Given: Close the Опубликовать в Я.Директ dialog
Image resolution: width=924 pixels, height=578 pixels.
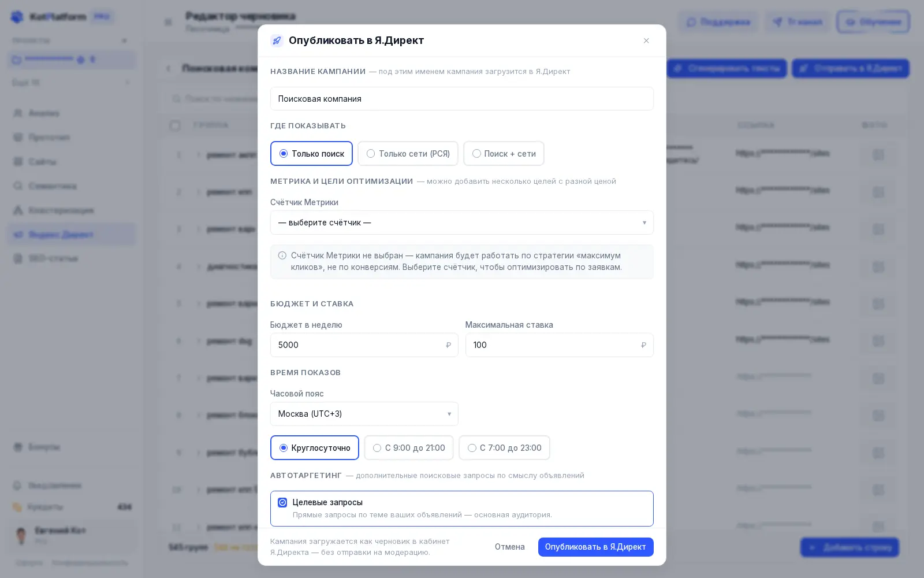Looking at the screenshot, I should (646, 40).
